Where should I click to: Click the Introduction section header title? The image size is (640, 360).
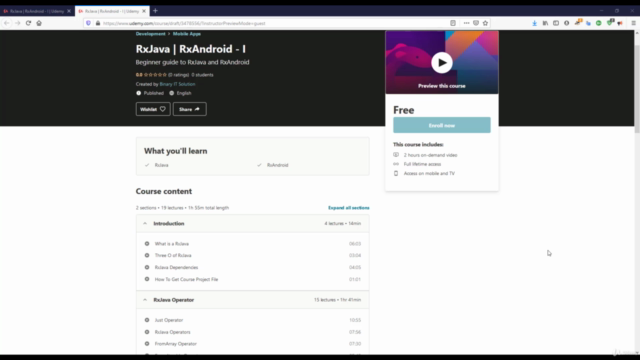click(169, 224)
